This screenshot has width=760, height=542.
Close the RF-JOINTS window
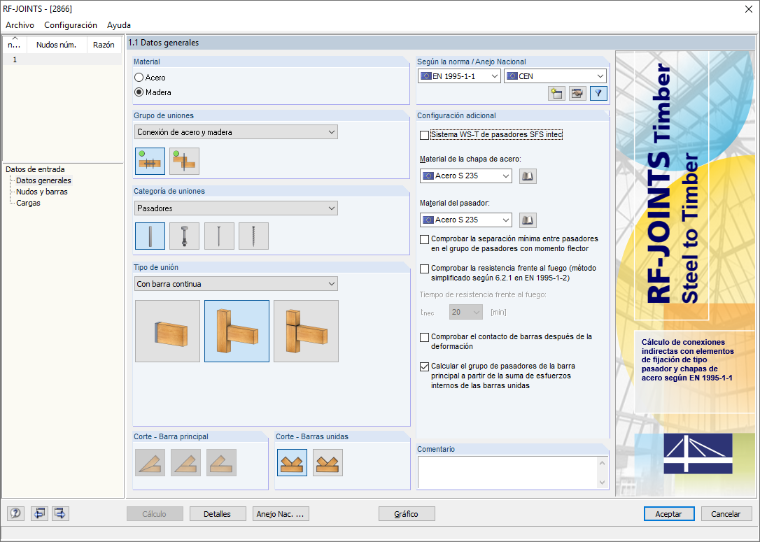tap(748, 9)
